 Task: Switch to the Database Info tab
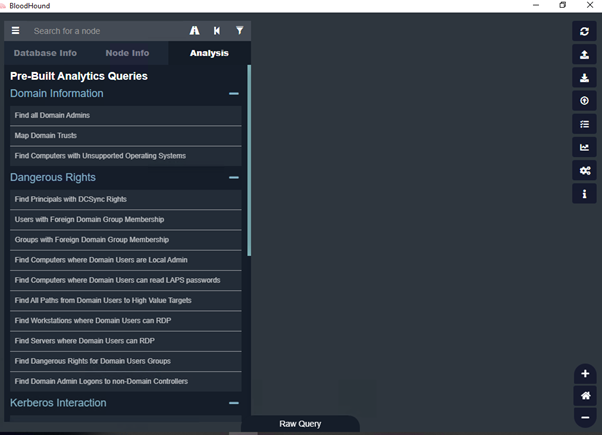(45, 53)
